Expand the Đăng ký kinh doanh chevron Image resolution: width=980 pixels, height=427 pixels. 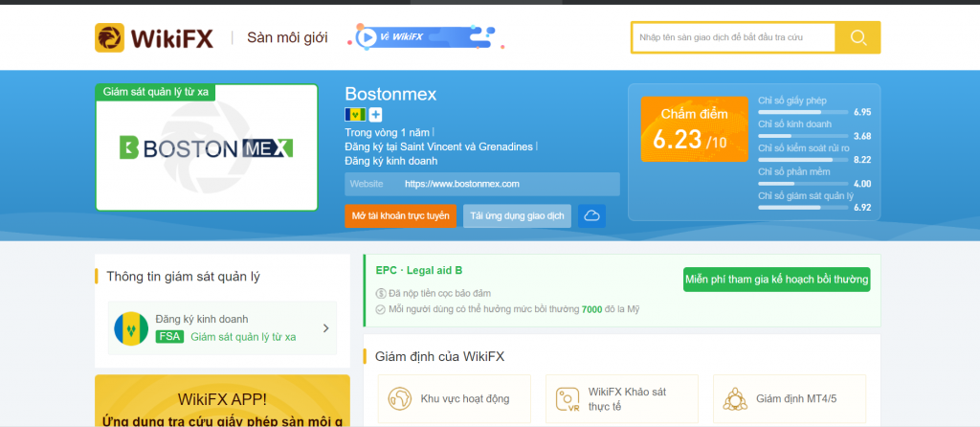tap(325, 328)
